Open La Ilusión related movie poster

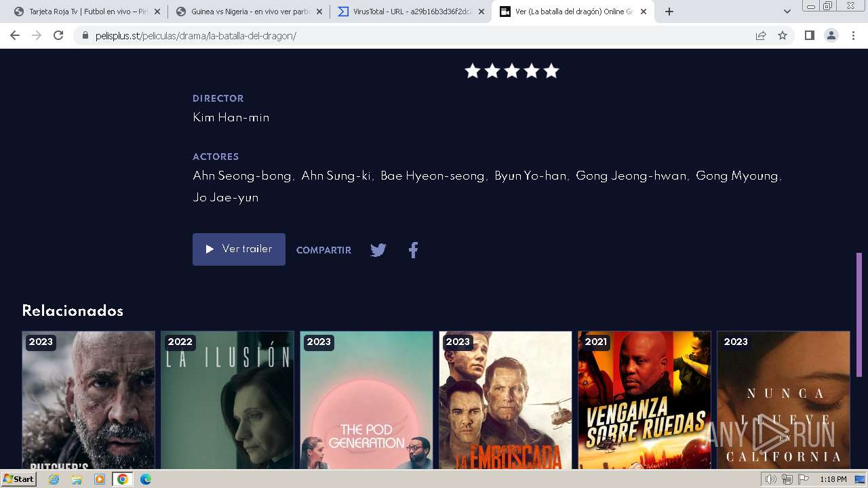click(x=227, y=400)
